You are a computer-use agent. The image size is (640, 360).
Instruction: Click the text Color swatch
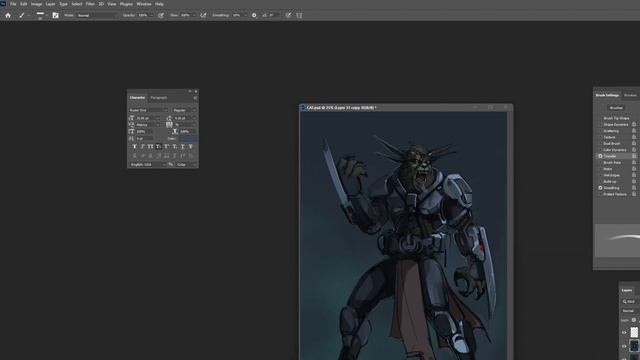pyautogui.click(x=187, y=139)
